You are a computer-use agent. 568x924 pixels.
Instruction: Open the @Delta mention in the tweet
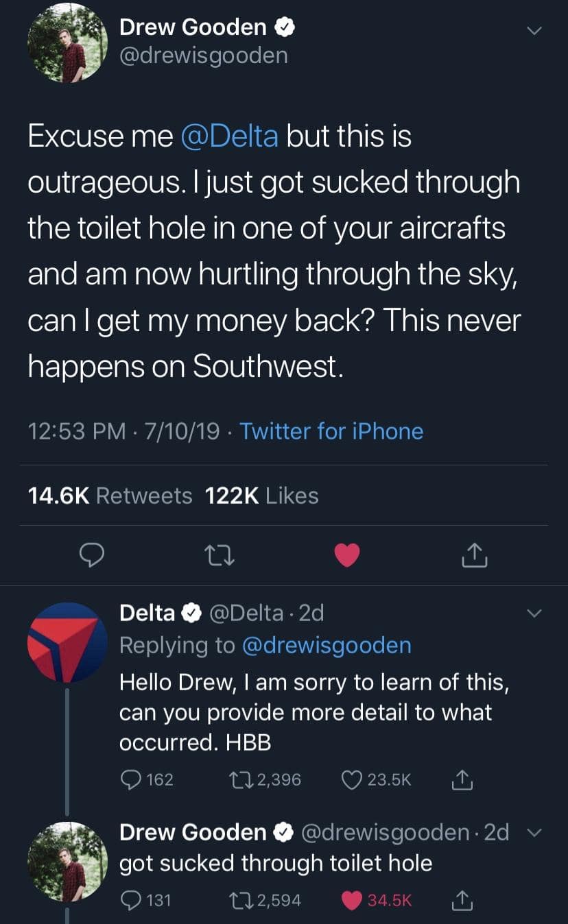pos(229,136)
